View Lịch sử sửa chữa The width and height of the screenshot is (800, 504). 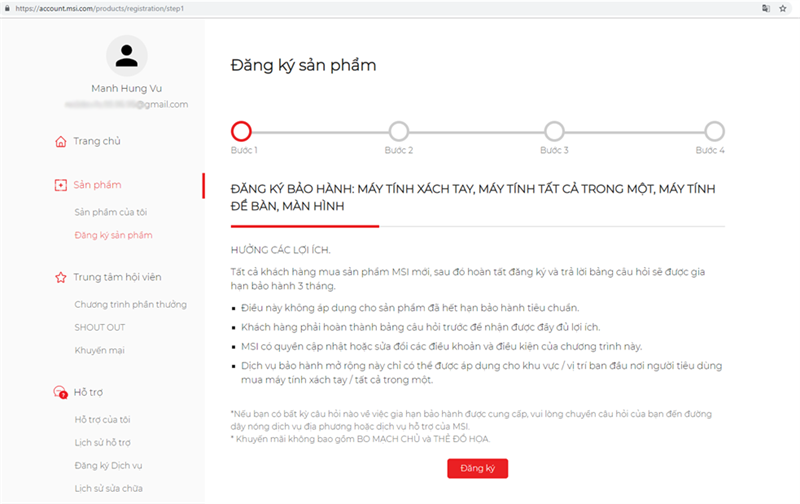click(x=109, y=488)
